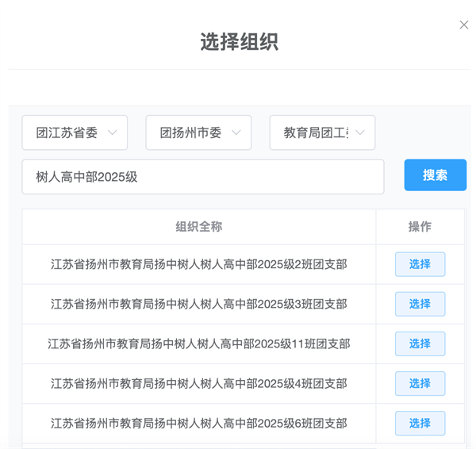Open the 教育局团工委 dropdown
This screenshot has height=449, width=476.
click(x=322, y=132)
